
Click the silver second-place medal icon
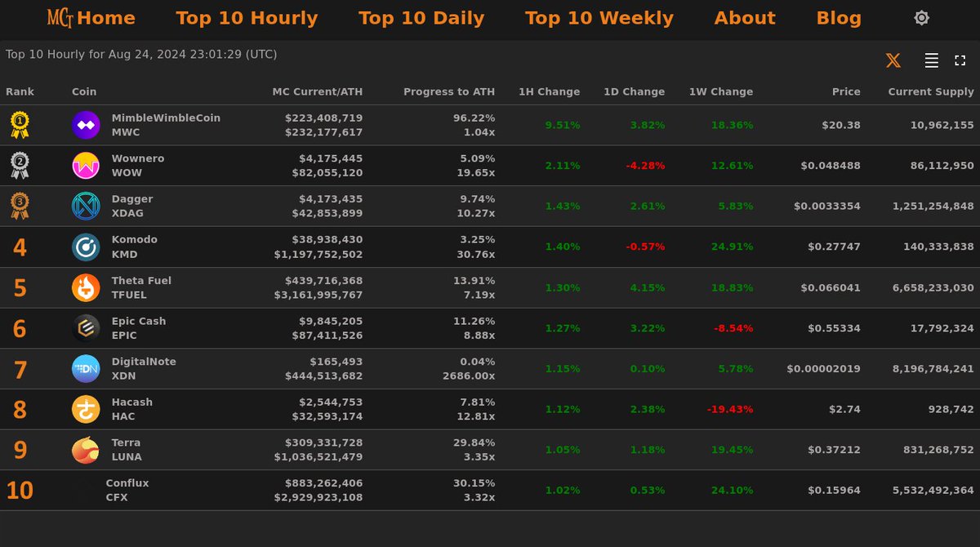pyautogui.click(x=20, y=166)
